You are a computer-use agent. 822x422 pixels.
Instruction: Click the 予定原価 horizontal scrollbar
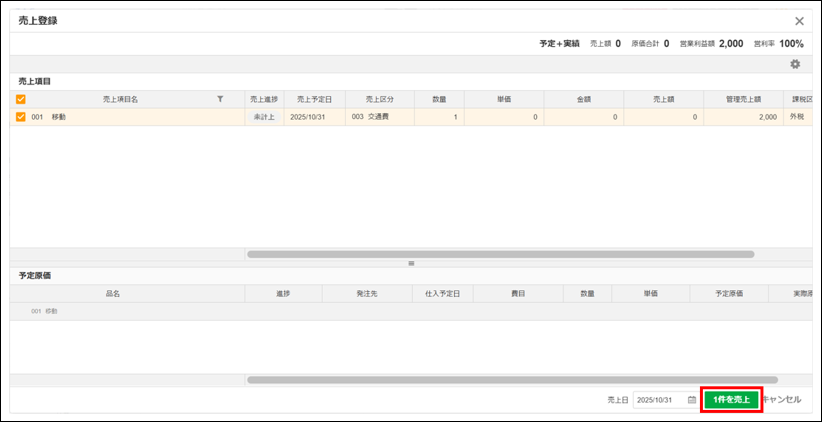pyautogui.click(x=512, y=380)
